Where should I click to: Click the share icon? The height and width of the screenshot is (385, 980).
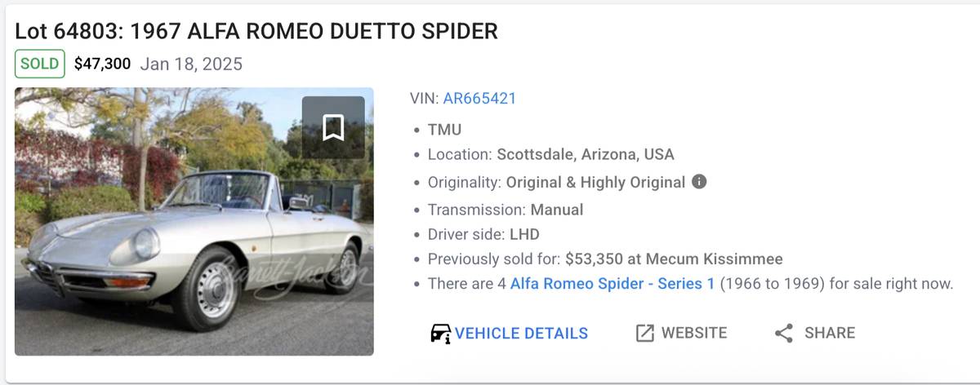coord(784,333)
